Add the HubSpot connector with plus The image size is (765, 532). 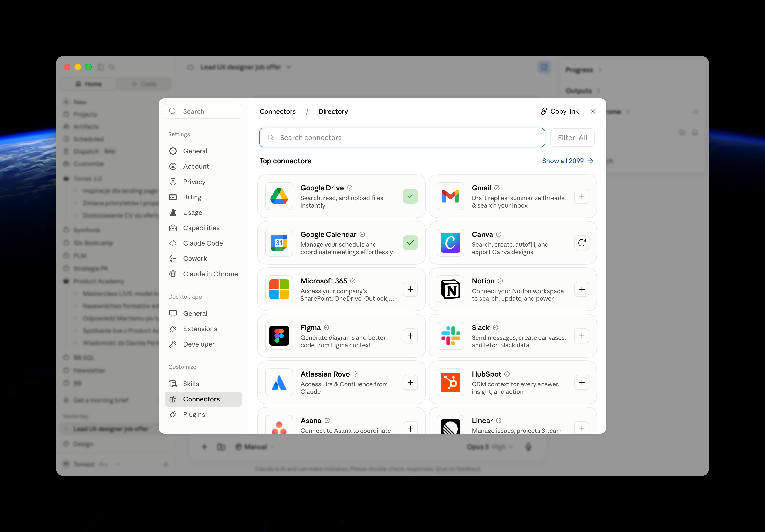(582, 382)
